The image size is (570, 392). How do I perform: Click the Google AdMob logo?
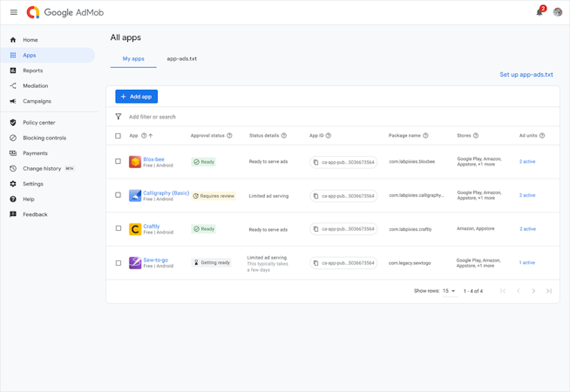(x=65, y=12)
